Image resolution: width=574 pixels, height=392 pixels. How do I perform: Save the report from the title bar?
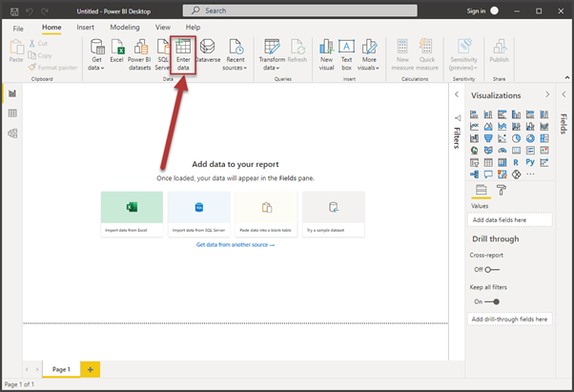click(14, 11)
